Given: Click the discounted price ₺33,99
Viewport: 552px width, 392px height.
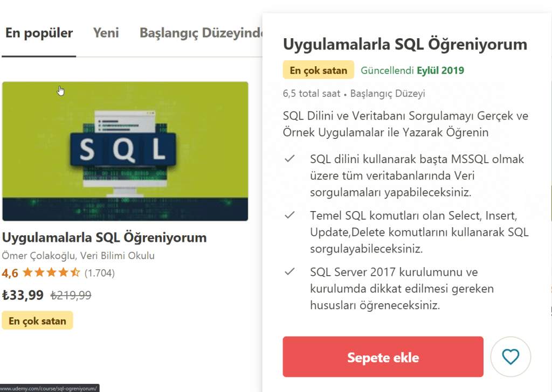Looking at the screenshot, I should 23,295.
